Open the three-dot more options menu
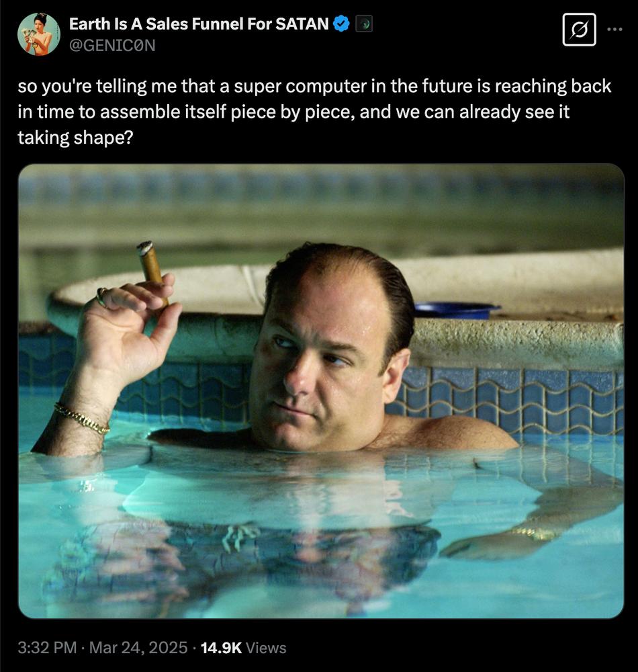 (x=615, y=30)
